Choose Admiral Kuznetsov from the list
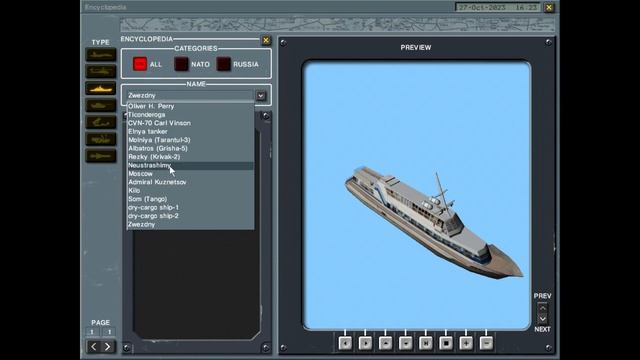This screenshot has width=640, height=360. 191,182
